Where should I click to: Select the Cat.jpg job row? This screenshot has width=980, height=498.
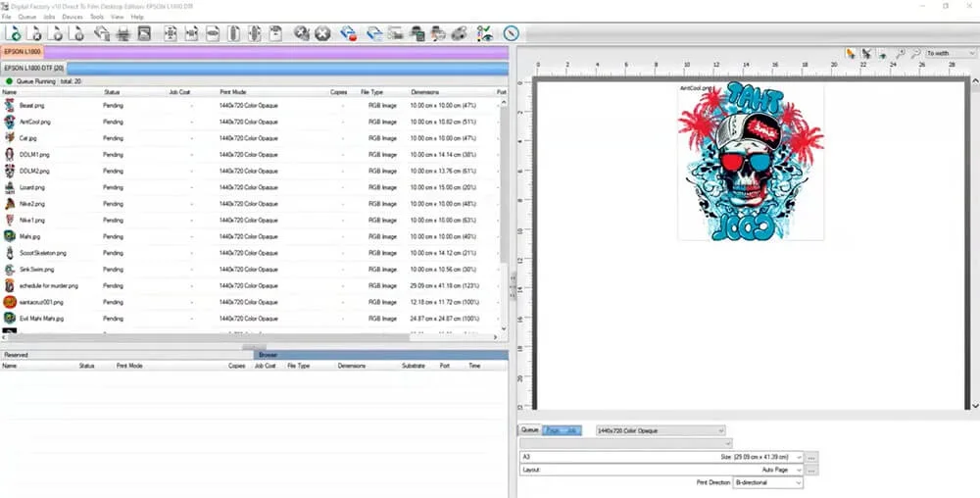(250, 138)
